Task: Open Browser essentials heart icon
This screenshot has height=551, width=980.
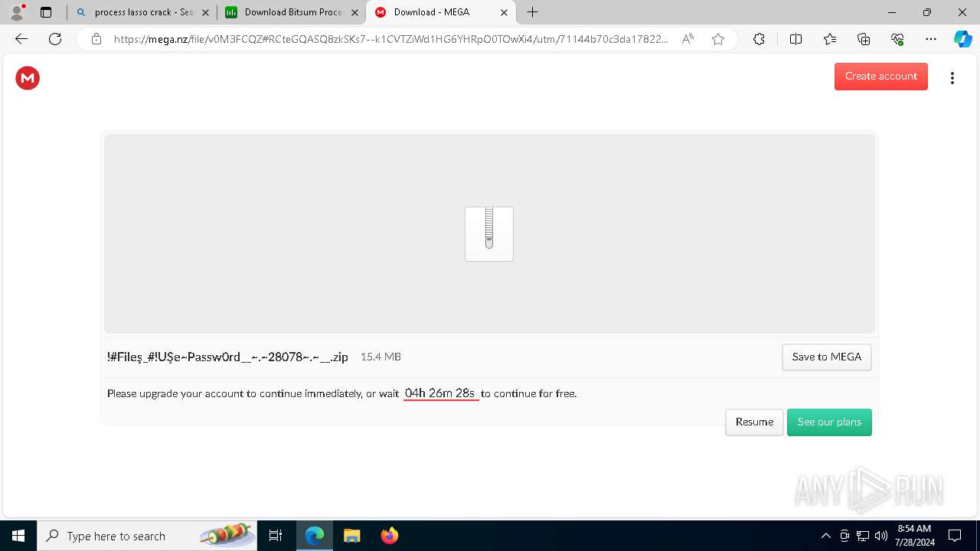Action: [x=897, y=39]
